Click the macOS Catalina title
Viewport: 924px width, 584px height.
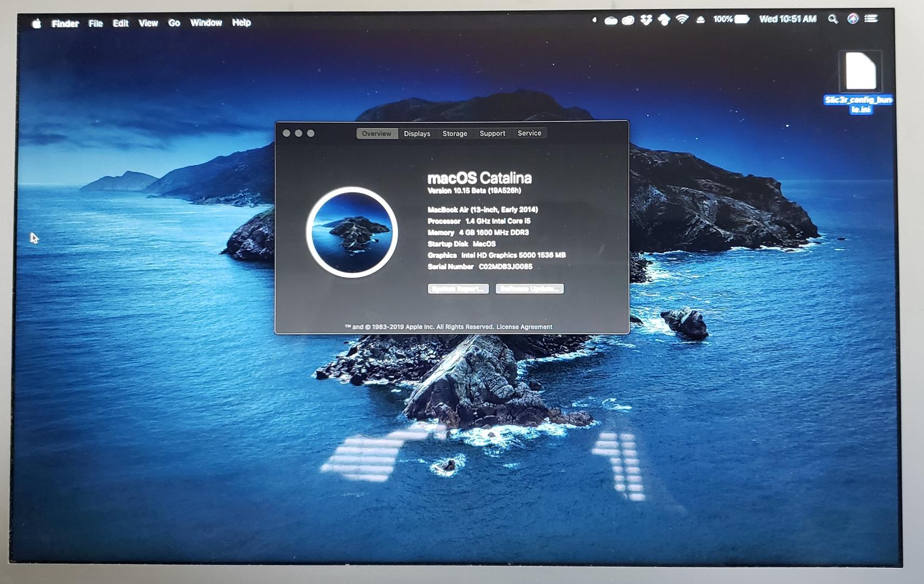(x=479, y=178)
